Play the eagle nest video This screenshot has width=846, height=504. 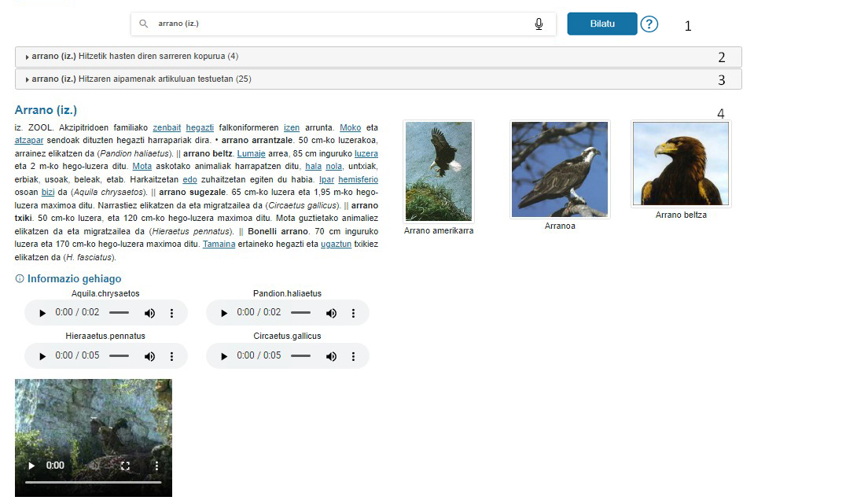click(31, 465)
